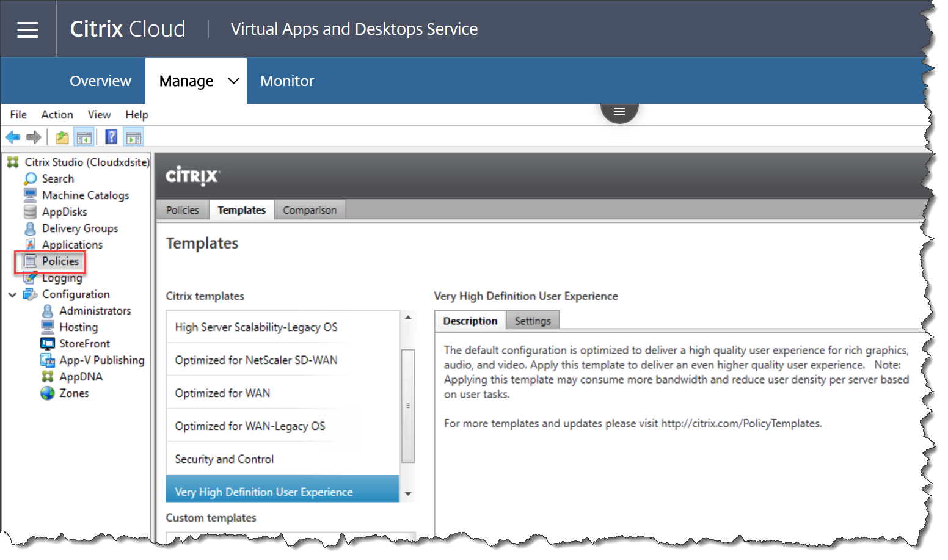Viewport: 948px width, 560px height.
Task: Open the Help menu
Action: pos(137,114)
